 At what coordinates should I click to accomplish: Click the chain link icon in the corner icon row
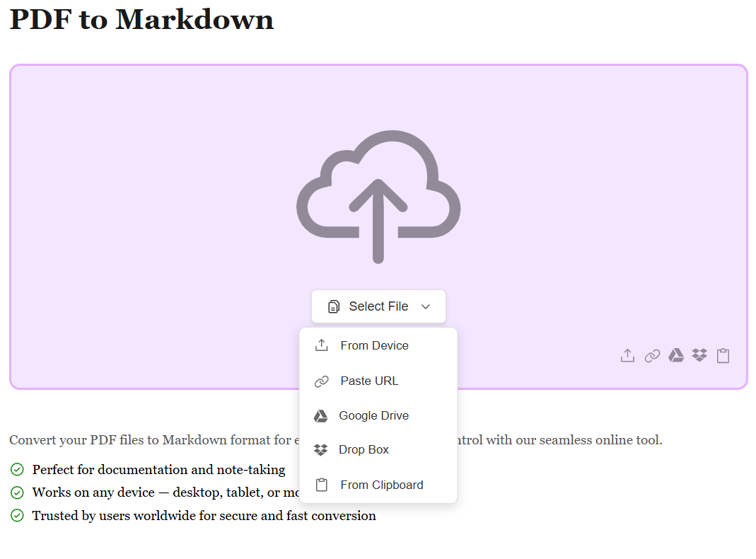tap(652, 355)
